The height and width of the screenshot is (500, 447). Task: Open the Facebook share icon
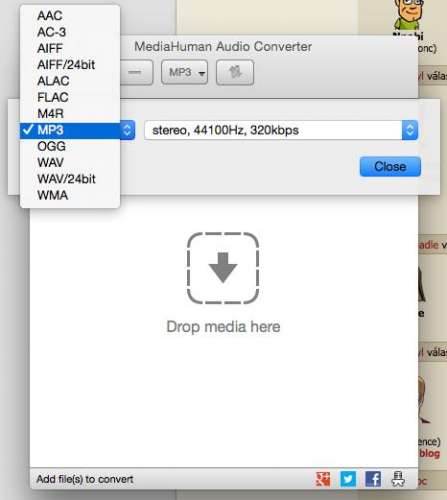coord(373,479)
